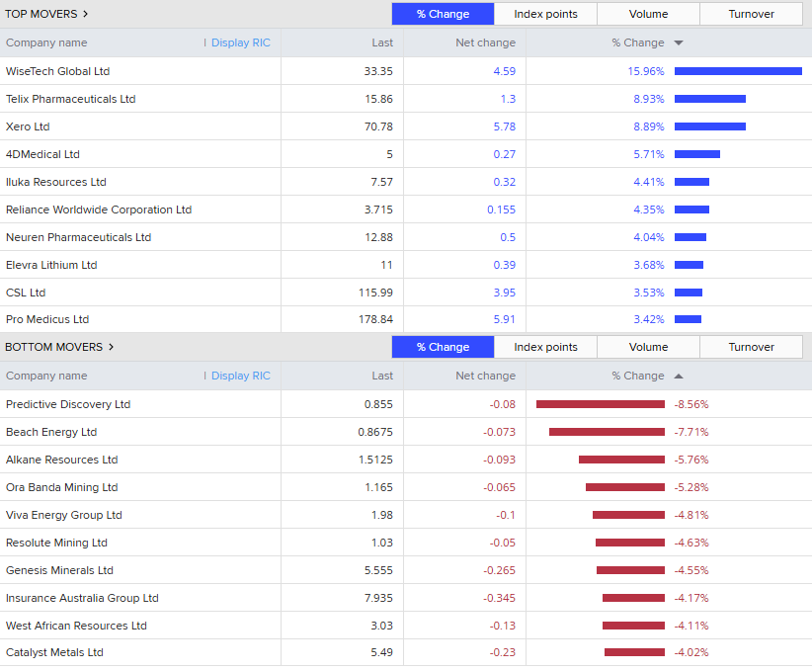Select Neuren Pharmaceuticals Ltd row
This screenshot has width=812, height=671.
point(406,237)
